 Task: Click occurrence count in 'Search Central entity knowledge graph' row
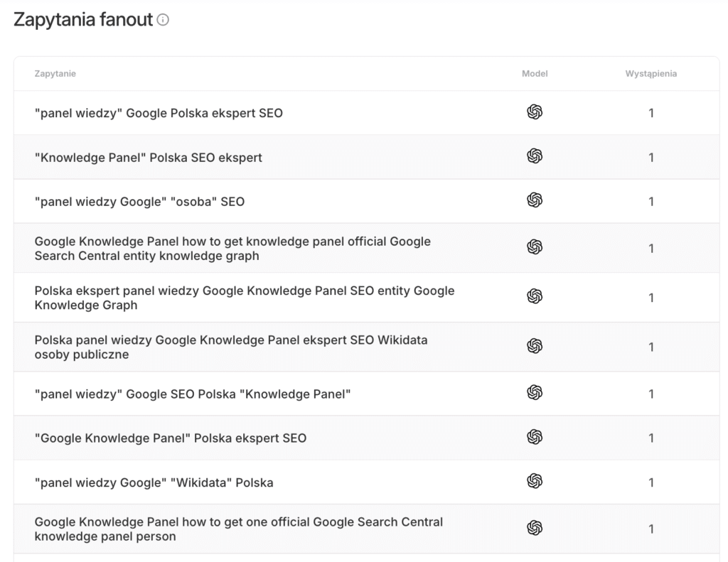[x=651, y=249]
